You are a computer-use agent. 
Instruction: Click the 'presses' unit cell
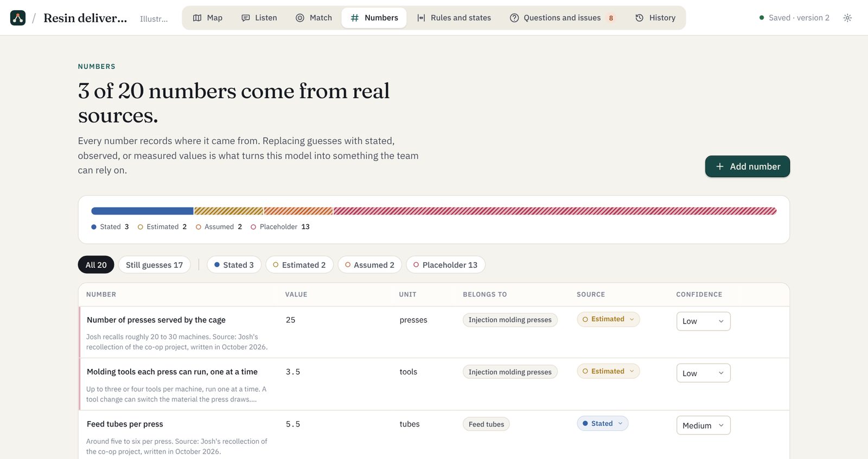tap(413, 320)
